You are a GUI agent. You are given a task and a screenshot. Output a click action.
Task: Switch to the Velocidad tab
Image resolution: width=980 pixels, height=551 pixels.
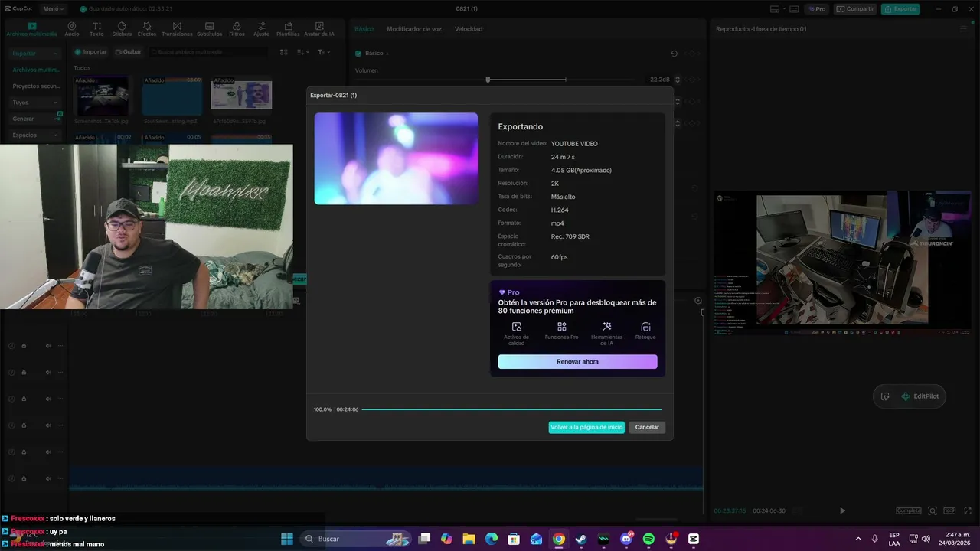click(x=469, y=29)
